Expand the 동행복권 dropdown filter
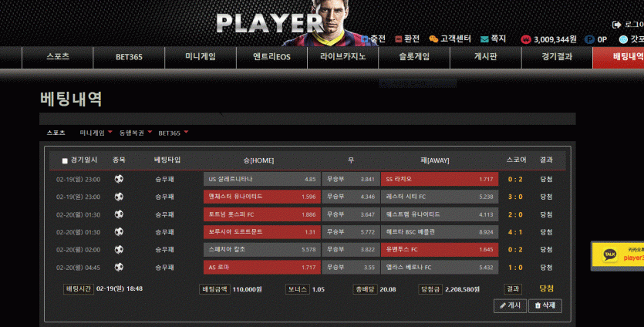 click(150, 132)
